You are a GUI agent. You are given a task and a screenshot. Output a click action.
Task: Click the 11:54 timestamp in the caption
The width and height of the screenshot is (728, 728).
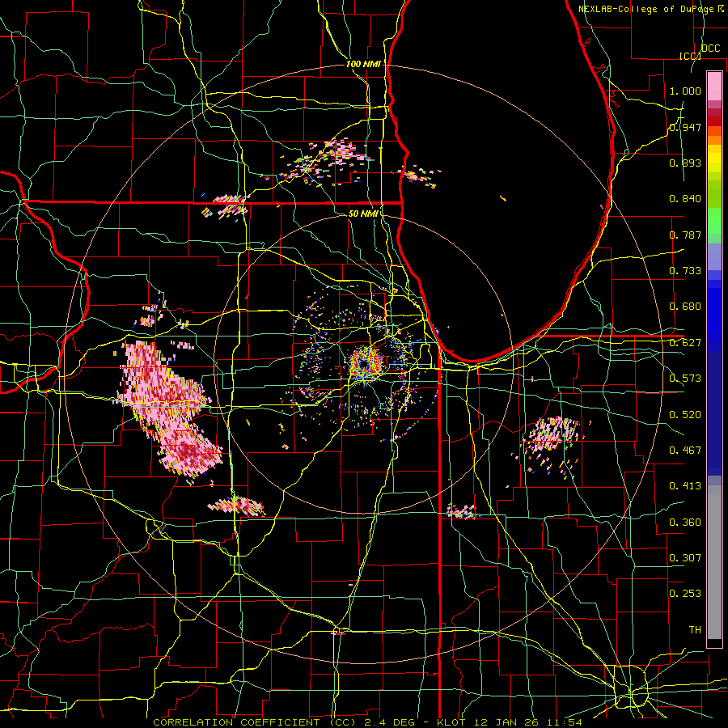[x=564, y=722]
